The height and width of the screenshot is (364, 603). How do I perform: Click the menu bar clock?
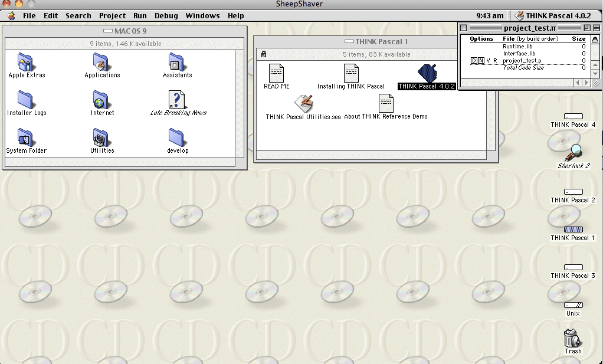pyautogui.click(x=490, y=16)
